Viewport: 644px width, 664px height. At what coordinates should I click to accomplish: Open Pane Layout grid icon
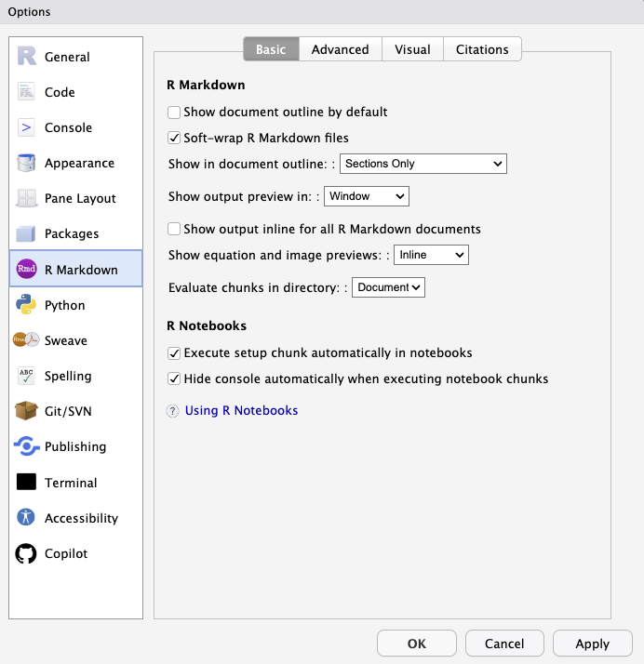click(26, 198)
